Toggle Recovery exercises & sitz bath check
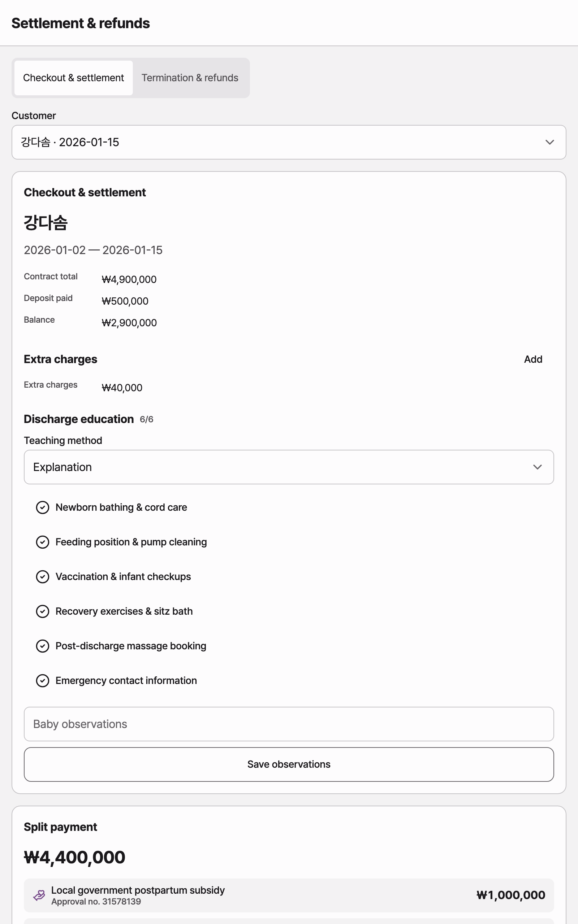 tap(42, 611)
